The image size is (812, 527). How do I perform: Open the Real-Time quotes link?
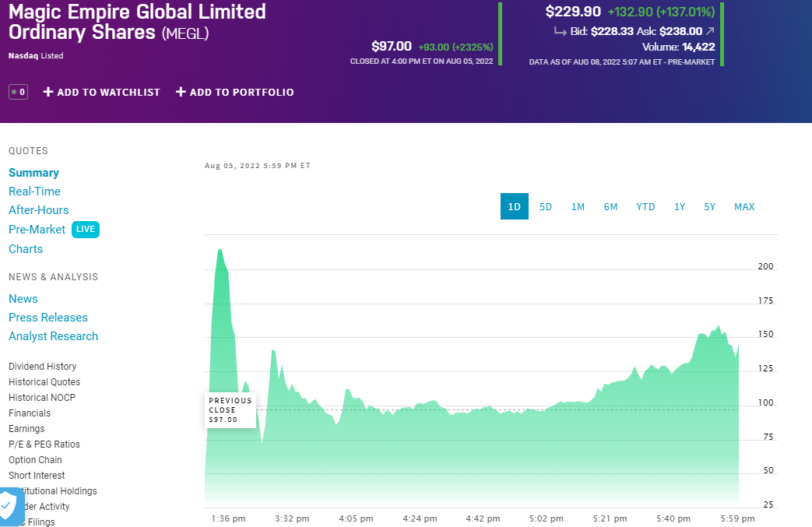(34, 191)
